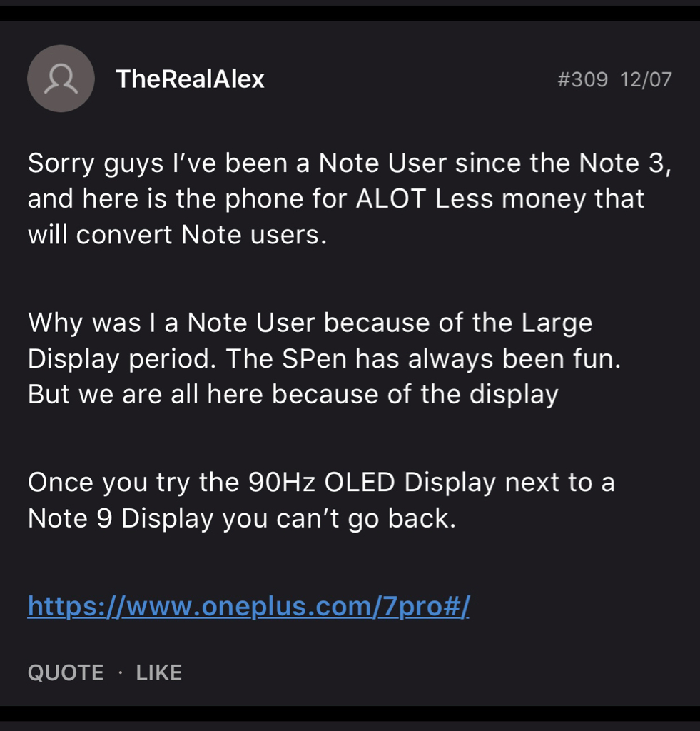Click the 'will convert Note users' line
700x731 pixels.
click(177, 234)
